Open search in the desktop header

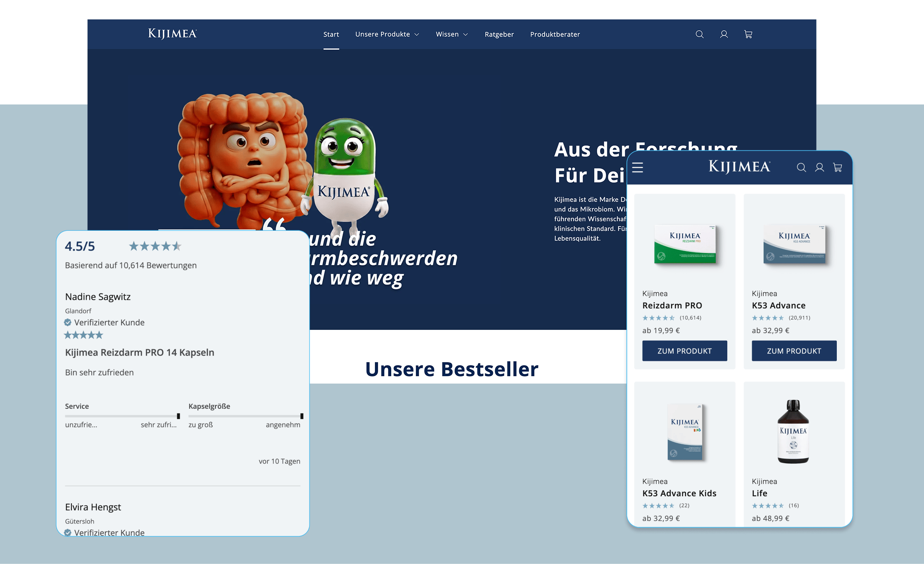[x=699, y=34]
